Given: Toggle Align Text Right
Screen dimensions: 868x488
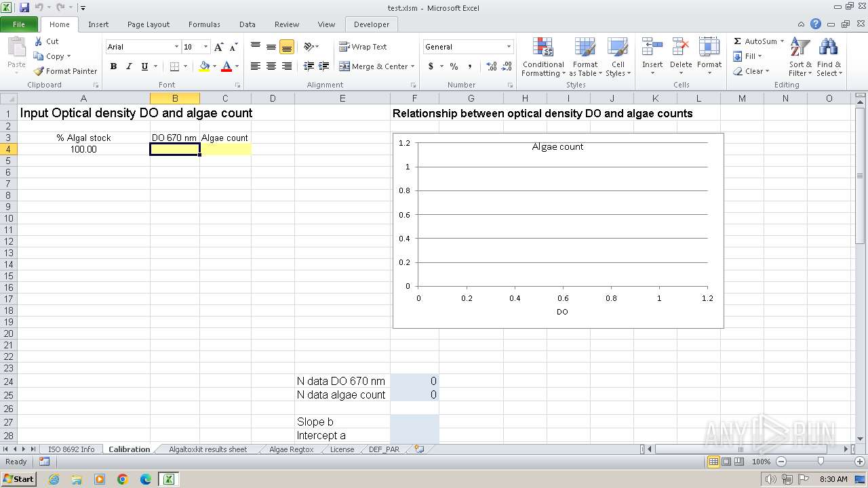Looking at the screenshot, I should point(287,66).
